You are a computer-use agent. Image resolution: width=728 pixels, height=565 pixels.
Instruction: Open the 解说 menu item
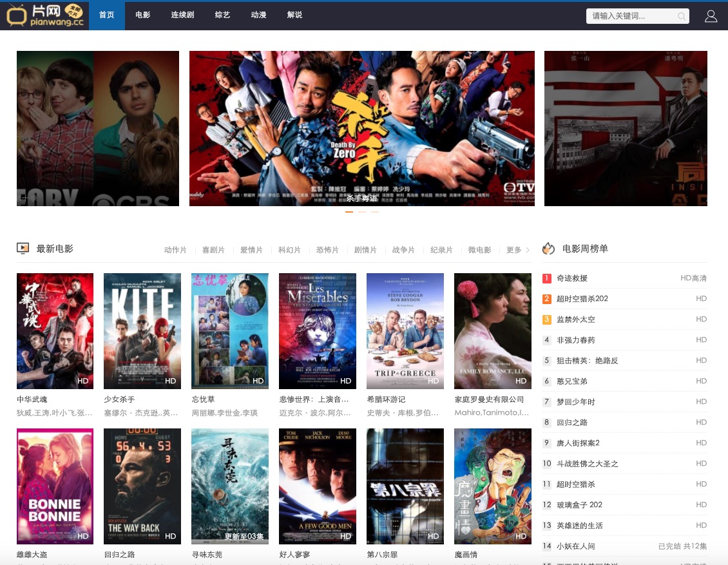pyautogui.click(x=295, y=15)
